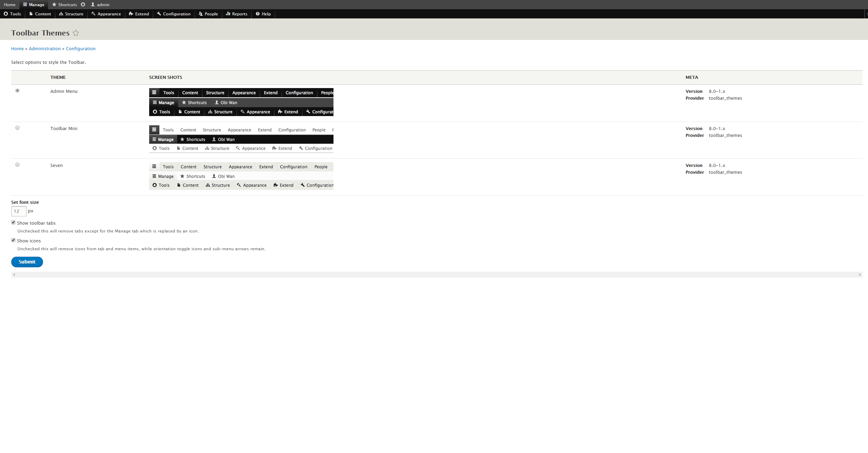Open the Tools menu in admin toolbar
The width and height of the screenshot is (868, 453).
[12, 14]
